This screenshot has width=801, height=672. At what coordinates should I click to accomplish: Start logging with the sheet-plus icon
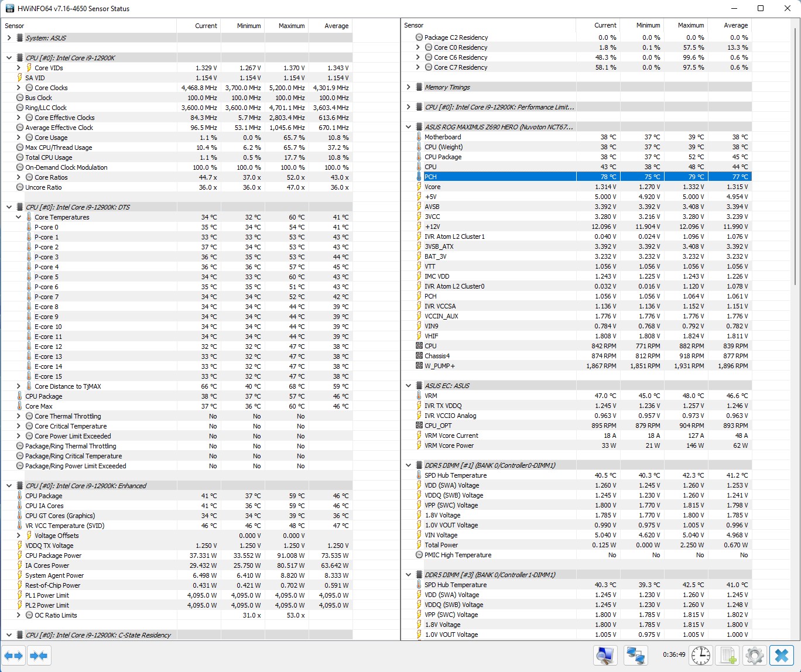pyautogui.click(x=728, y=655)
